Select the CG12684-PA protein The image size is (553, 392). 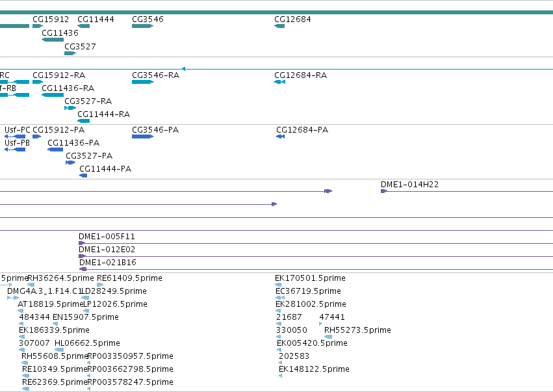tap(280, 137)
